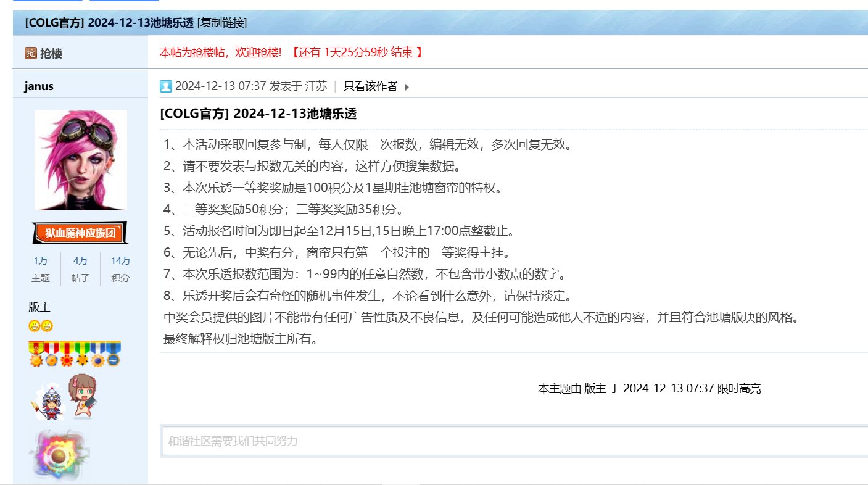Click the armored warrior pixel character icon

48,401
